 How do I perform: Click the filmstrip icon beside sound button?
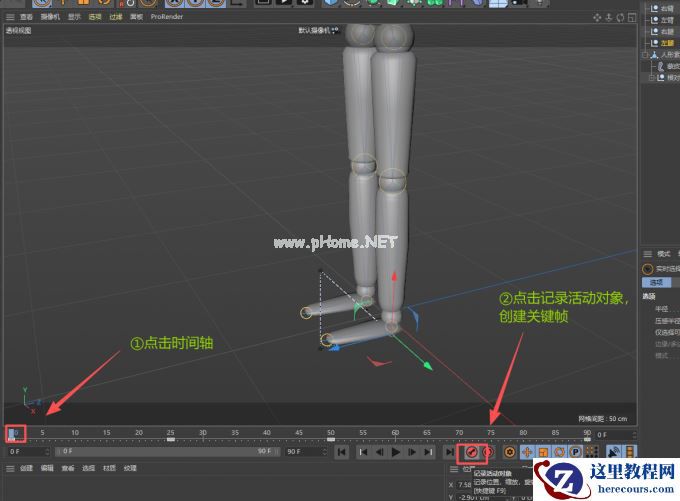point(630,452)
